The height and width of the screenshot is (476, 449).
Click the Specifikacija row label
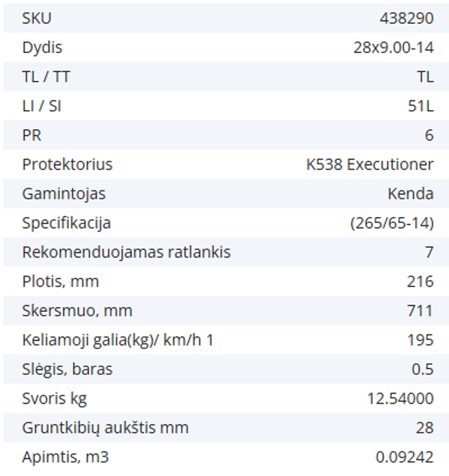coord(66,223)
